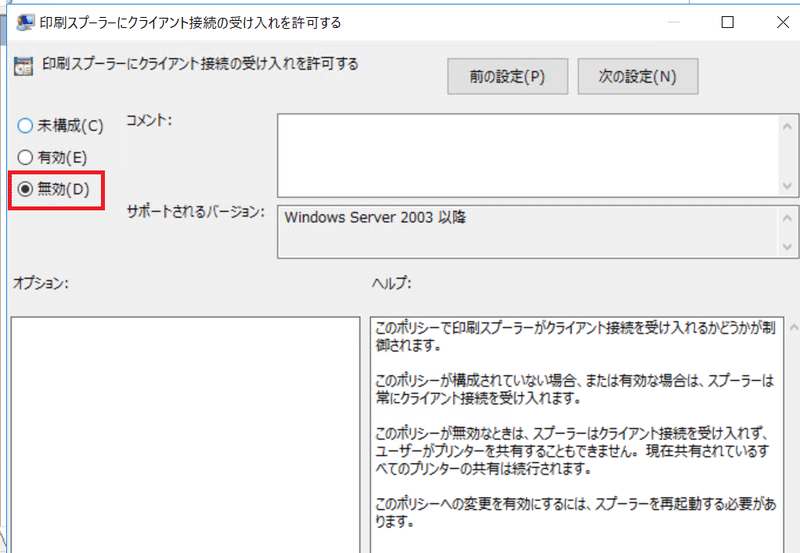
Task: Click the 前の設定(P) button
Action: pyautogui.click(x=507, y=77)
